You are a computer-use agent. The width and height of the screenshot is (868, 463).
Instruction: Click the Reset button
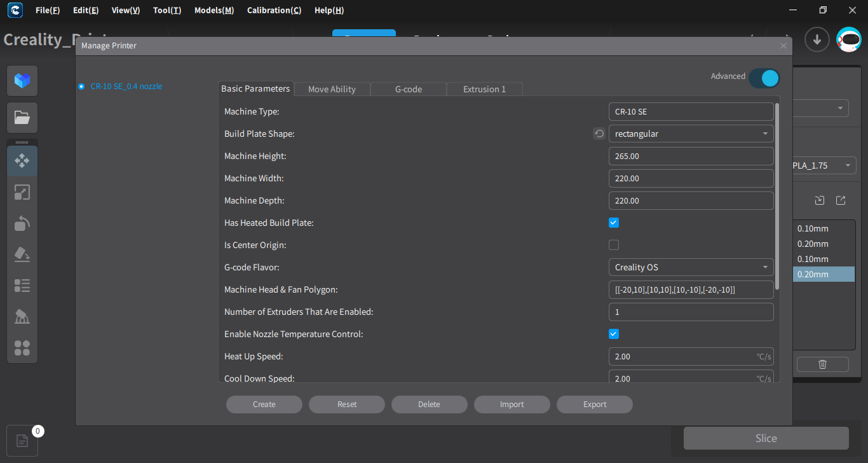click(x=347, y=404)
